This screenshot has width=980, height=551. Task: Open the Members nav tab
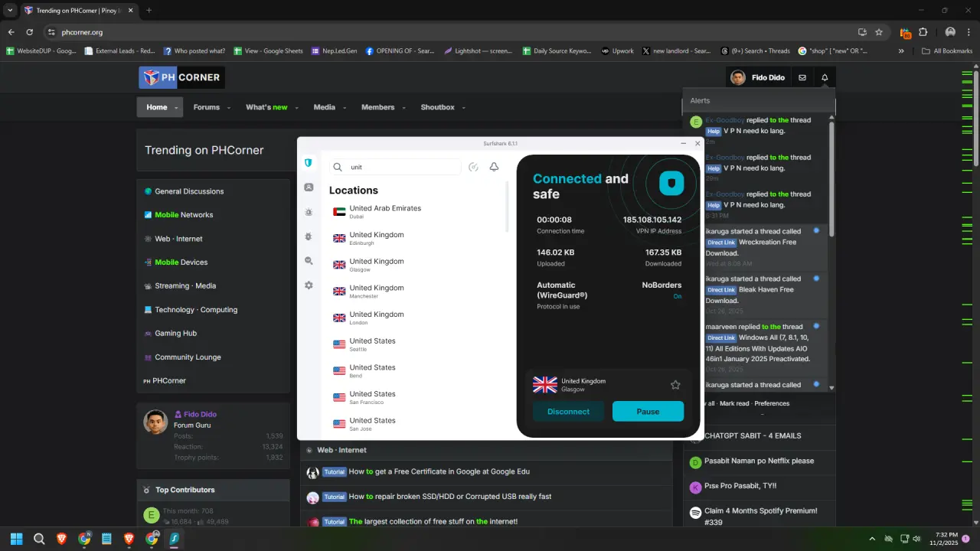point(377,108)
